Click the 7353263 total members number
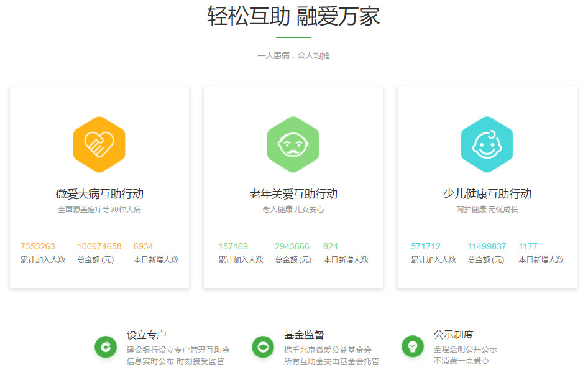 click(38, 246)
